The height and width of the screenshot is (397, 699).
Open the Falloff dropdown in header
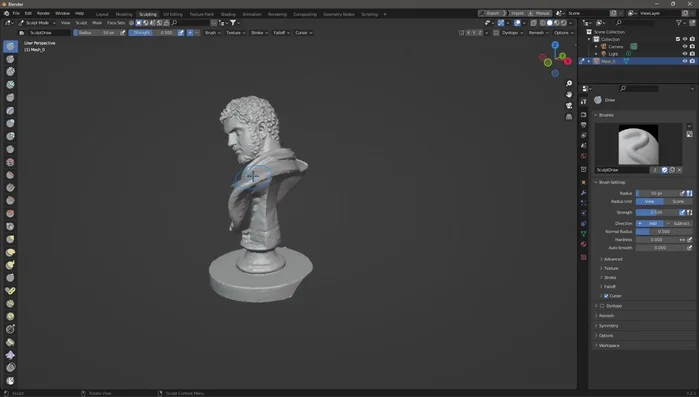281,33
